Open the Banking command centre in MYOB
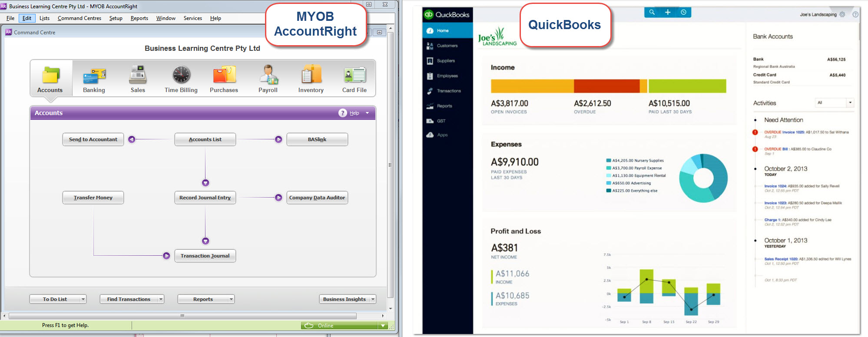 point(94,79)
